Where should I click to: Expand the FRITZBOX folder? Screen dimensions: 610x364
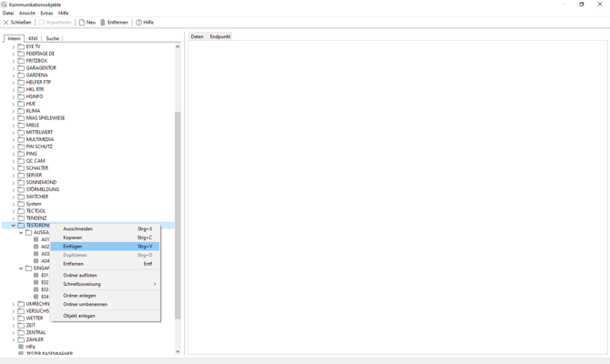[x=14, y=61]
